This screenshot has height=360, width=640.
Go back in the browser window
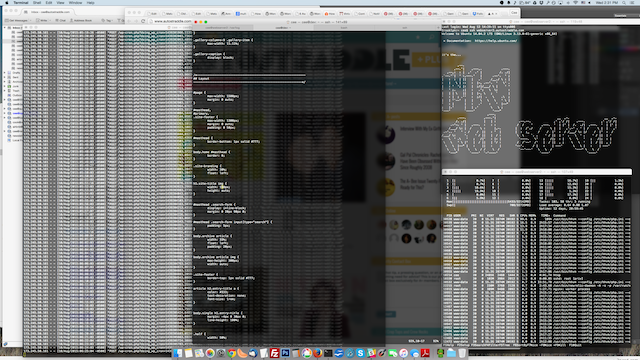click(x=129, y=21)
